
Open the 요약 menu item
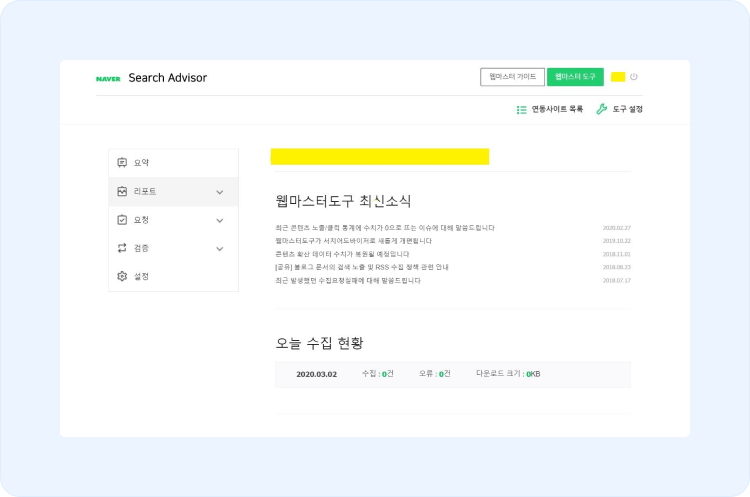(142, 163)
